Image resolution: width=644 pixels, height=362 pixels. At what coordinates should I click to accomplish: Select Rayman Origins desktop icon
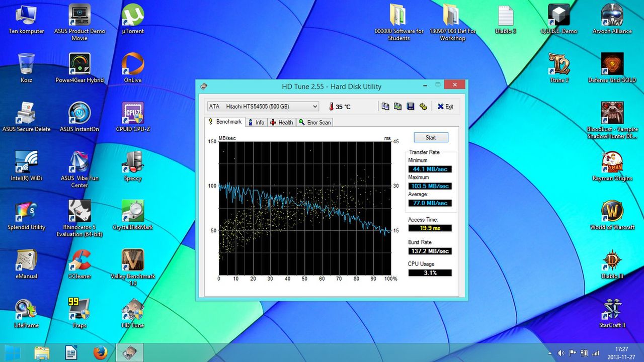pyautogui.click(x=612, y=166)
